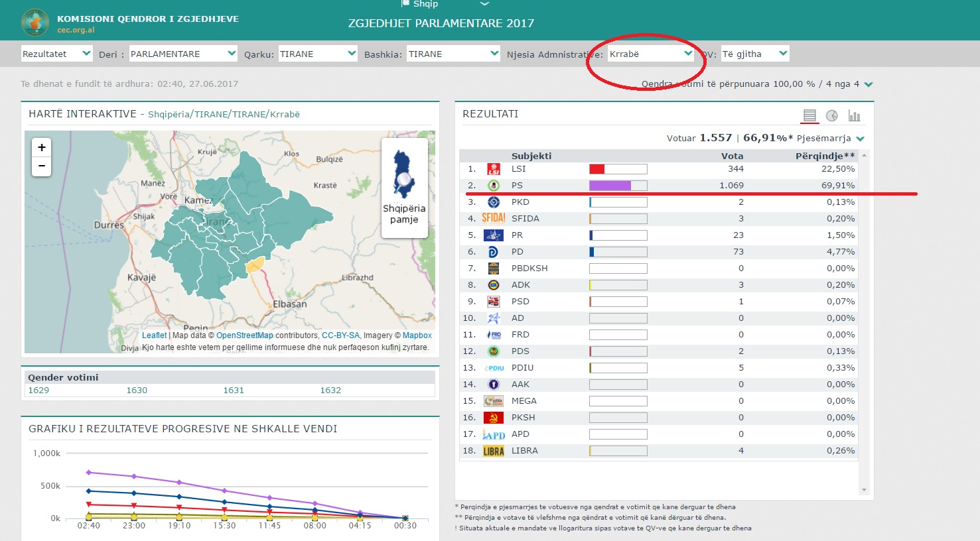980x541 pixels.
Task: Click the PS party logo
Action: [494, 185]
